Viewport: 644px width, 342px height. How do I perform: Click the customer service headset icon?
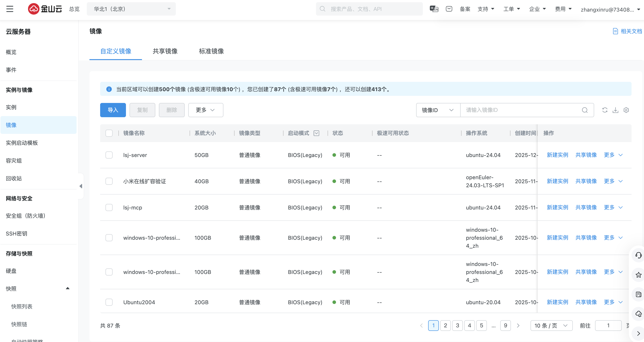point(638,255)
